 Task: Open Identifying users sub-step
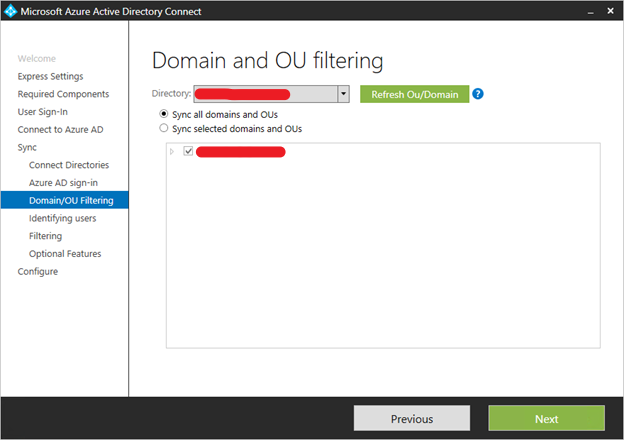(62, 218)
